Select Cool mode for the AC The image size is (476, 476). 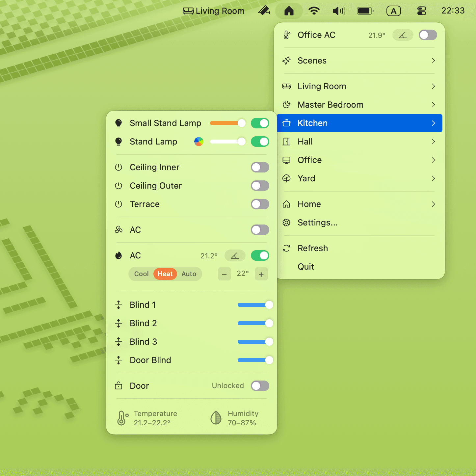click(x=141, y=274)
